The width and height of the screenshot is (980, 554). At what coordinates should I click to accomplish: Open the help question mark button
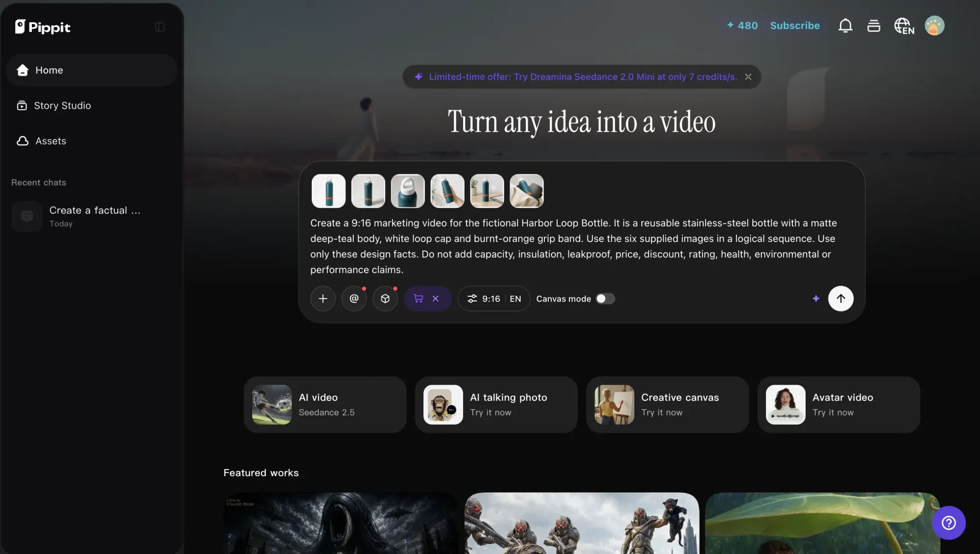pyautogui.click(x=949, y=523)
